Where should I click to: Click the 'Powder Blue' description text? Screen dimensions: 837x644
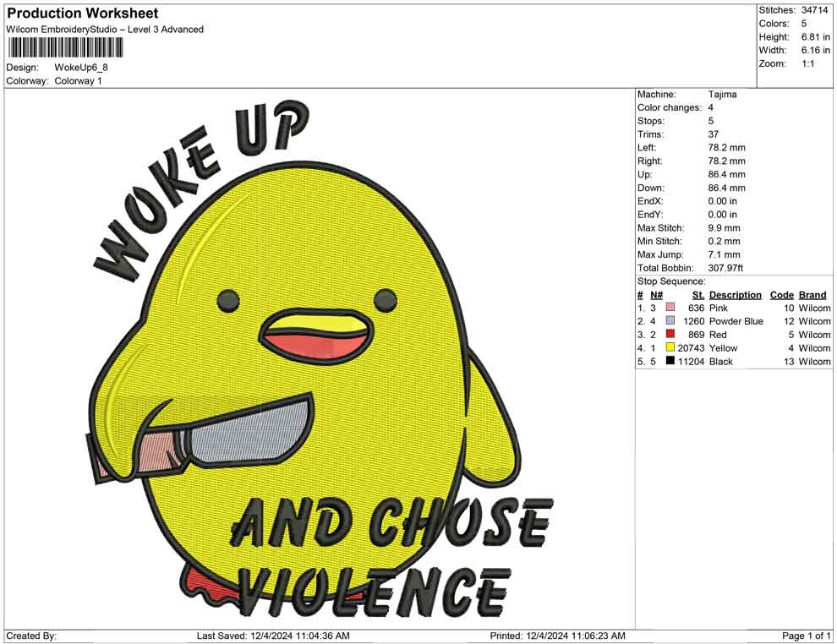[x=736, y=321]
